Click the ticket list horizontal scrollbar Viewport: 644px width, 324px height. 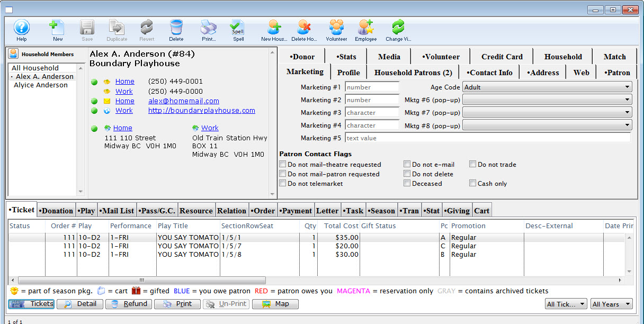(141, 280)
